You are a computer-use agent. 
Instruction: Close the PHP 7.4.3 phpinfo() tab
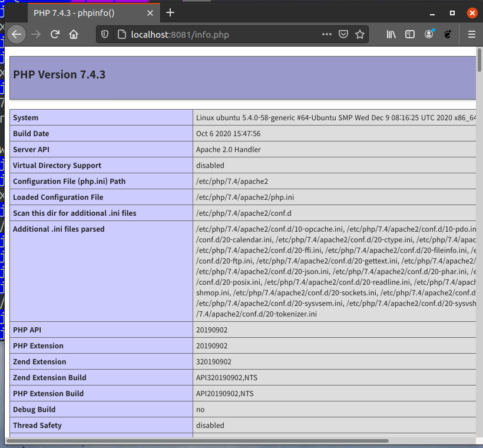tap(150, 13)
